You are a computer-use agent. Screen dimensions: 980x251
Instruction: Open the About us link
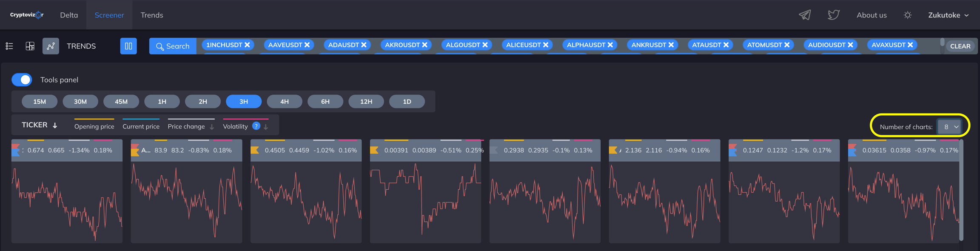(x=871, y=15)
